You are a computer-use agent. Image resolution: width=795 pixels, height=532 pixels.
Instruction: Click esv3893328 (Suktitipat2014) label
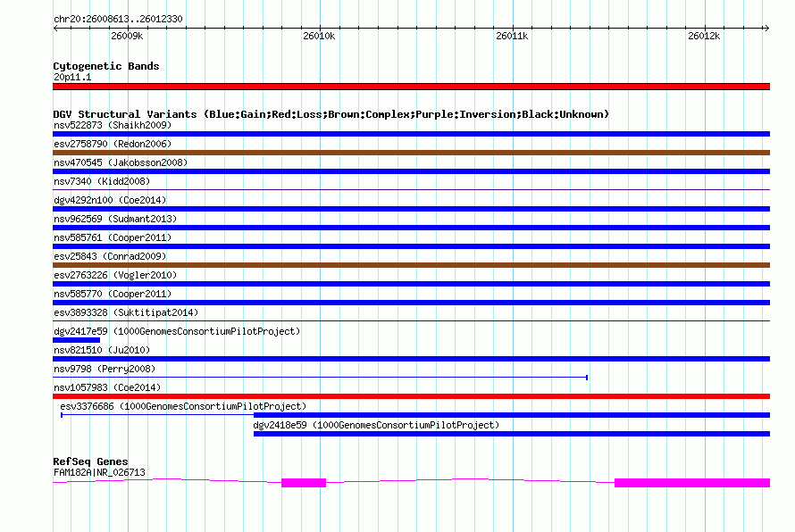click(126, 312)
